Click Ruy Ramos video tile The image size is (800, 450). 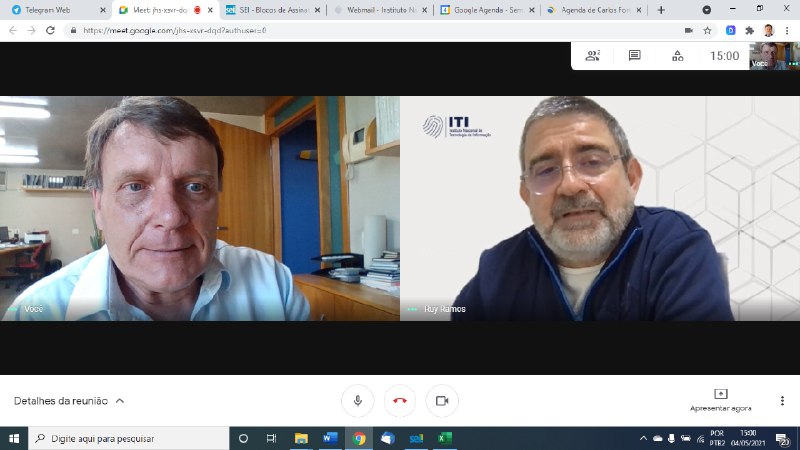point(600,208)
